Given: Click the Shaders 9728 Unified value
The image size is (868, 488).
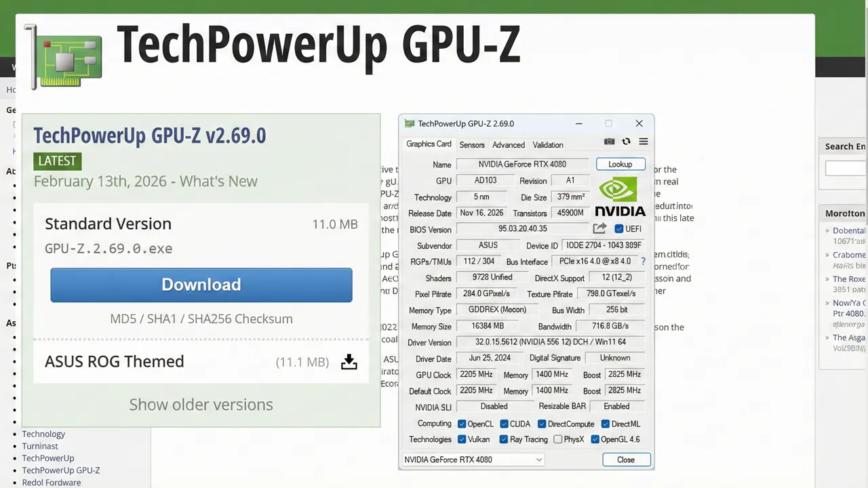Looking at the screenshot, I should (492, 277).
